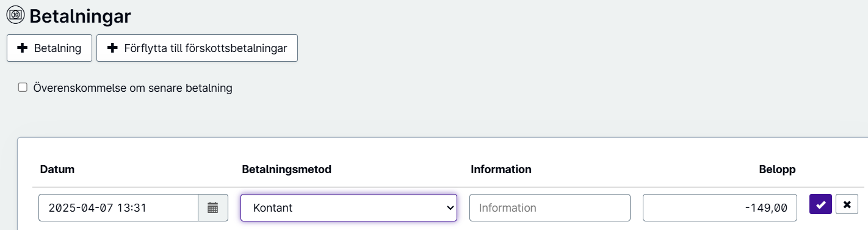This screenshot has width=868, height=230.
Task: Click the Datum column header
Action: coord(57,169)
